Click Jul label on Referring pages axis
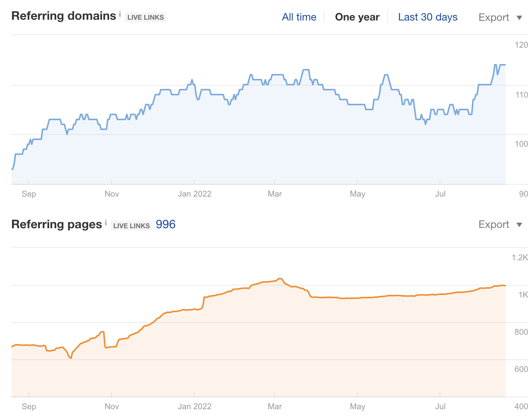Image resolution: width=532 pixels, height=420 pixels. [440, 406]
